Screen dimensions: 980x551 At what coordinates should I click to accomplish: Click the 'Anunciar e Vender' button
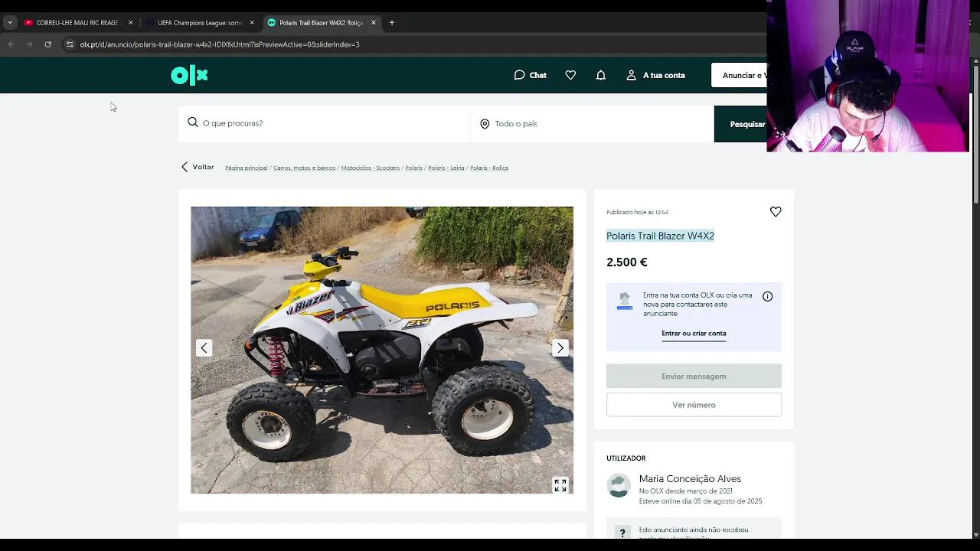pyautogui.click(x=740, y=75)
